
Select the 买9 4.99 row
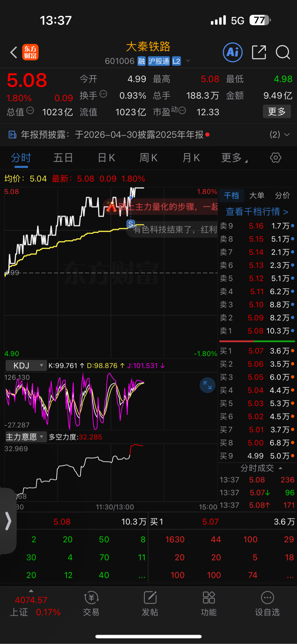pyautogui.click(x=257, y=456)
